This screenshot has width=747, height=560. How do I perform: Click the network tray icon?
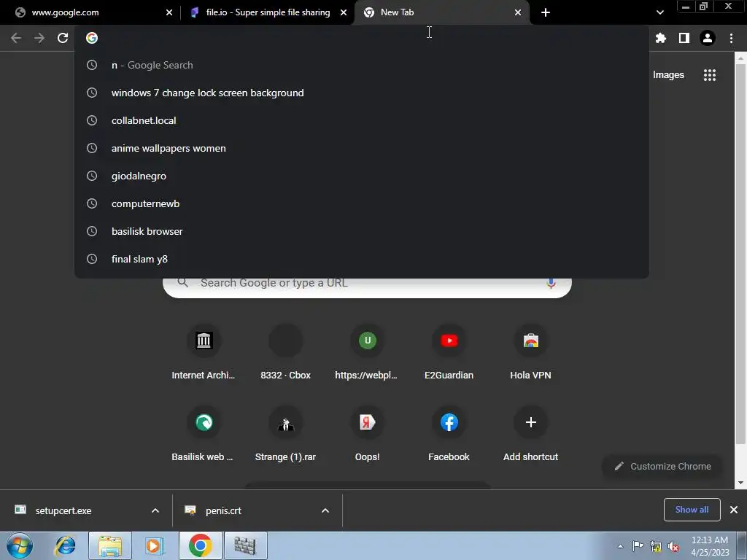tap(656, 547)
